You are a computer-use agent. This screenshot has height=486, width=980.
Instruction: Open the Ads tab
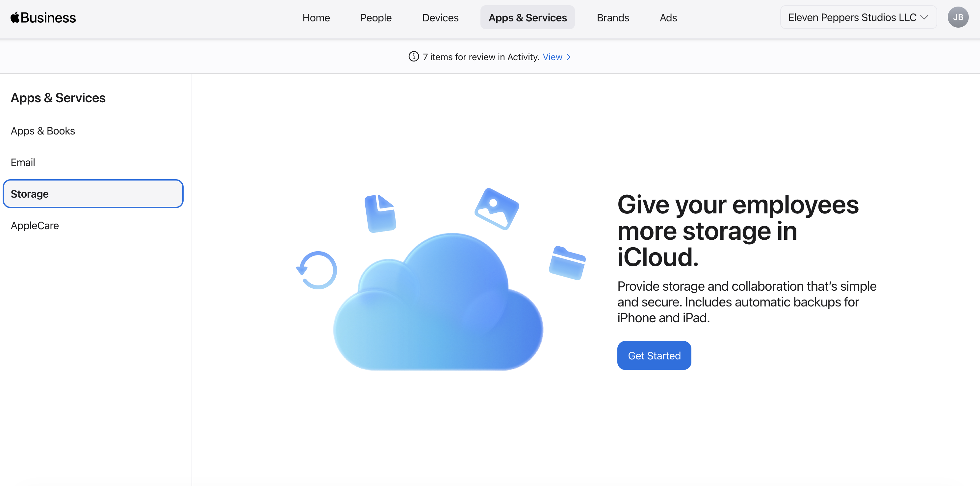tap(668, 17)
